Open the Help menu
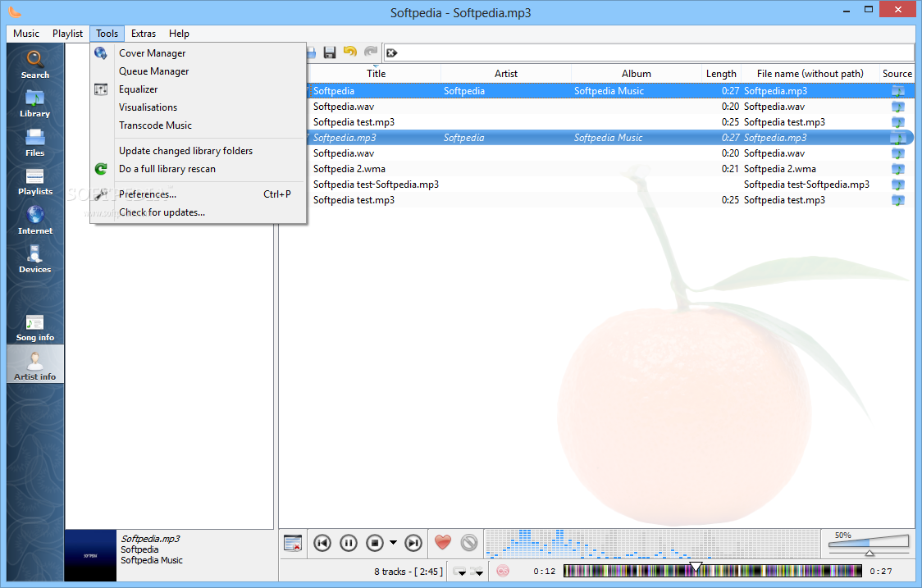 [179, 34]
